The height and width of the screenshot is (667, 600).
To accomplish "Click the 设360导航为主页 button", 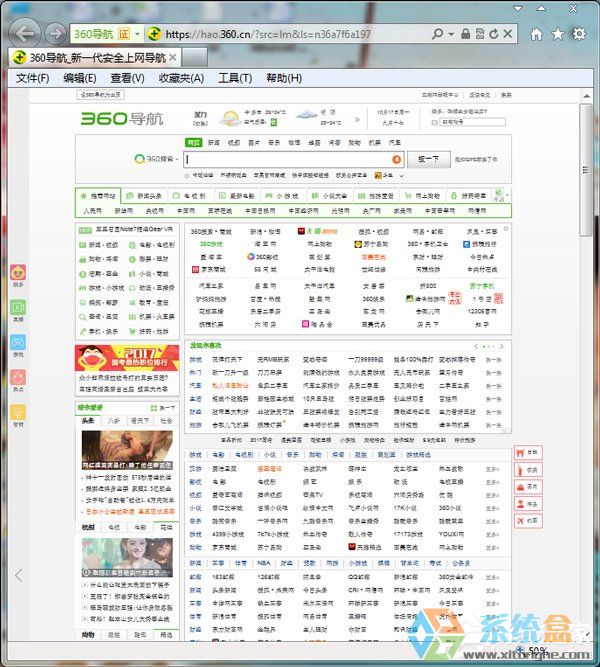I will [100, 95].
